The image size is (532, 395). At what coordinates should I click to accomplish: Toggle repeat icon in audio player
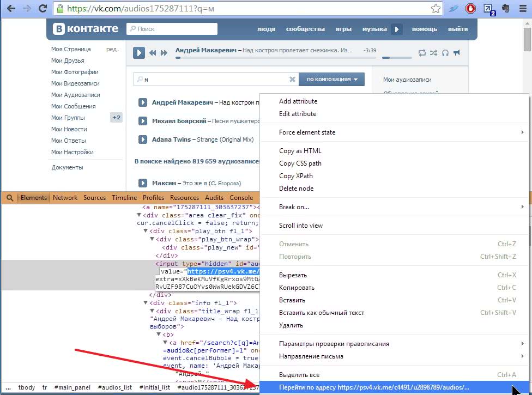coord(422,52)
